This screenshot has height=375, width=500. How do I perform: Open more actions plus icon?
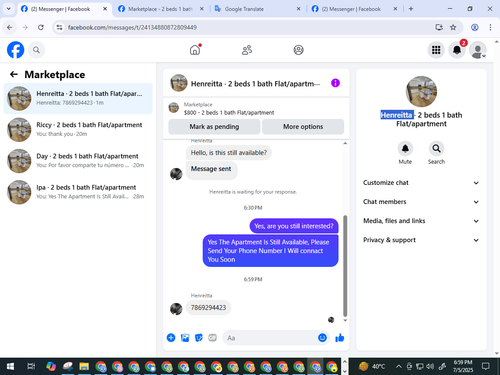click(171, 338)
